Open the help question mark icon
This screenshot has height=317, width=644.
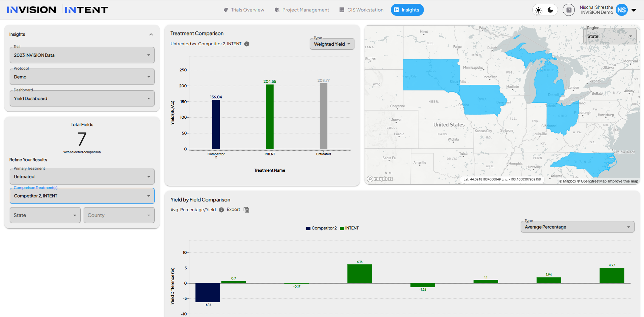[x=569, y=10]
